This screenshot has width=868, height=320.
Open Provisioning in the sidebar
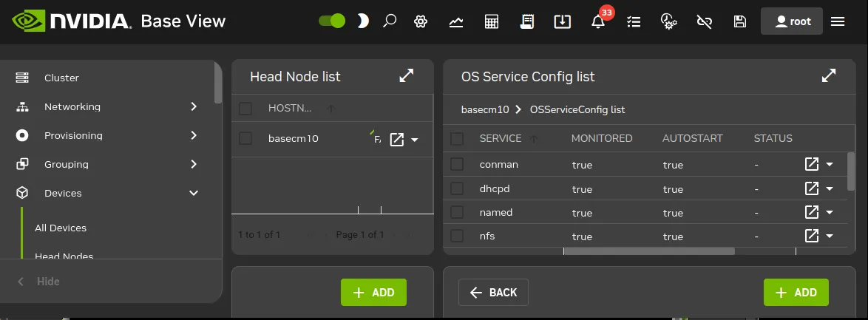tap(73, 136)
